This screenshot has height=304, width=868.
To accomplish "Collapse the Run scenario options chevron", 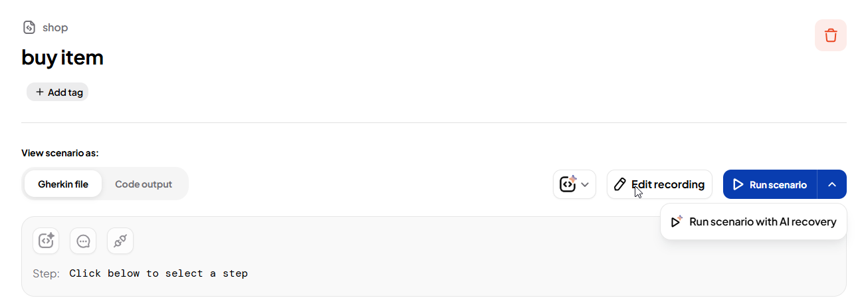I will click(832, 184).
